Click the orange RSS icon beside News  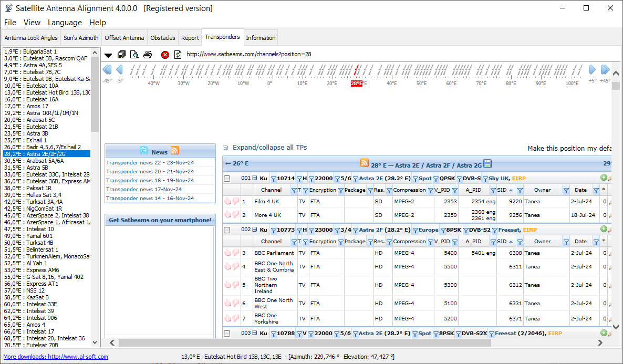[x=175, y=151]
